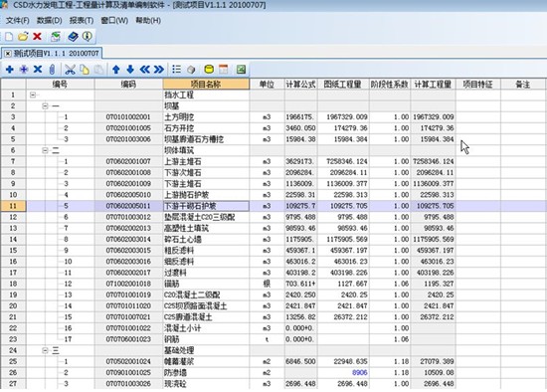Click the 计算工程量 column header
This screenshot has height=392, width=547.
(x=433, y=85)
